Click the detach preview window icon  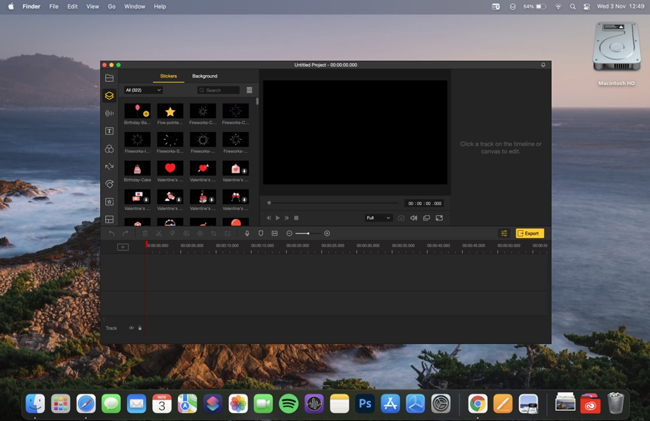[x=426, y=218]
